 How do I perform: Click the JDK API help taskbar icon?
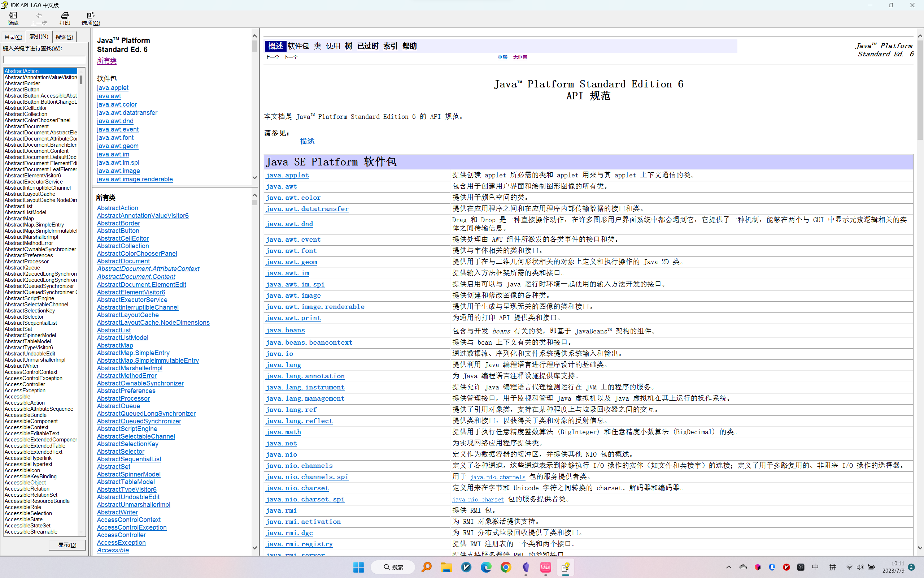click(566, 567)
